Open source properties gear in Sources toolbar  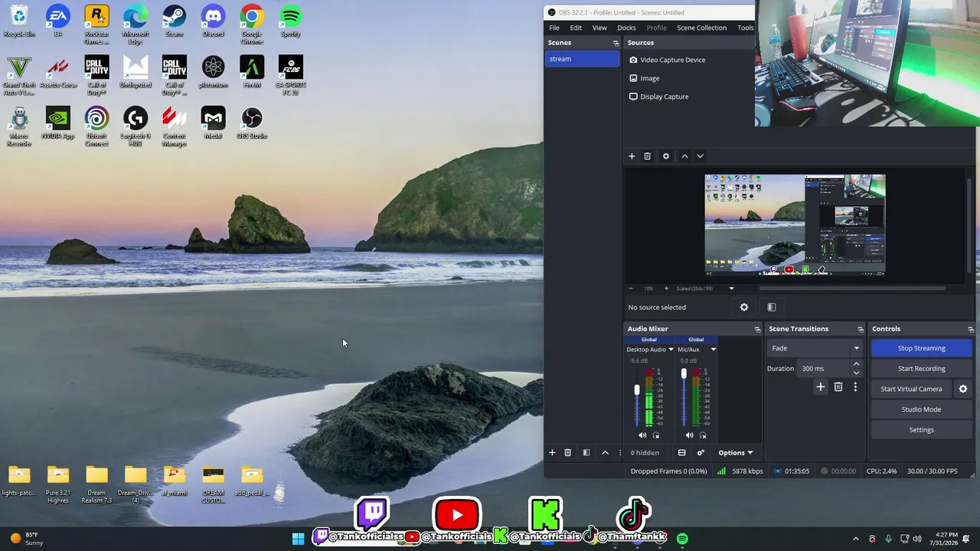666,156
